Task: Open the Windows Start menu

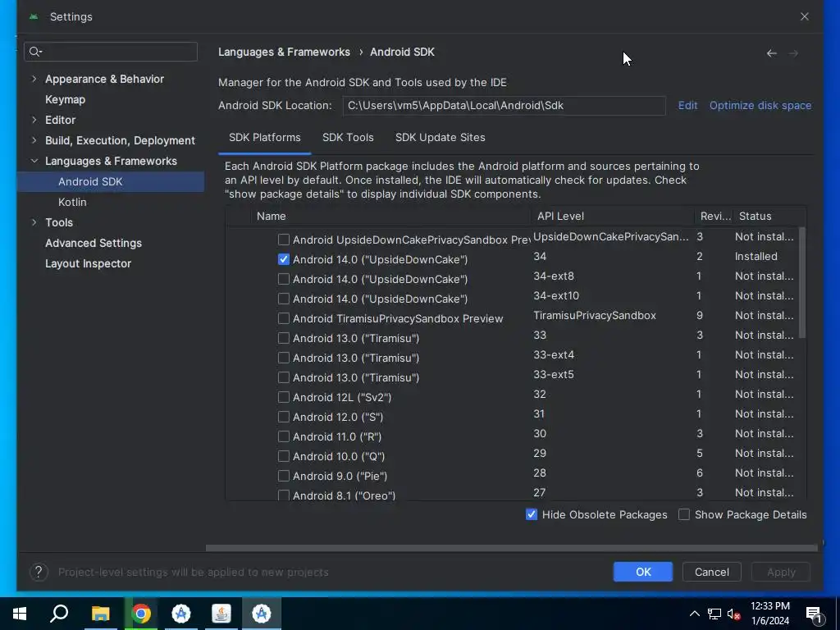Action: (20, 614)
